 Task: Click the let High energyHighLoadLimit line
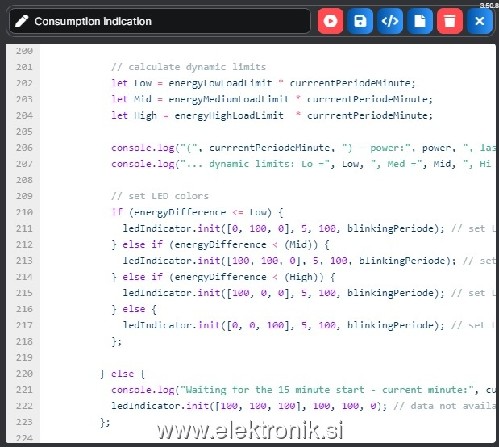pyautogui.click(x=272, y=116)
